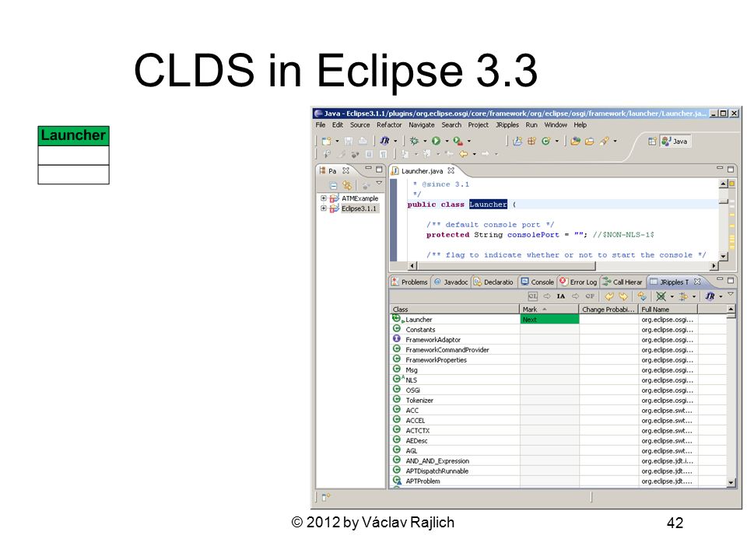Click first yellow undo arrow in JRipples toolbar

pyautogui.click(x=609, y=296)
